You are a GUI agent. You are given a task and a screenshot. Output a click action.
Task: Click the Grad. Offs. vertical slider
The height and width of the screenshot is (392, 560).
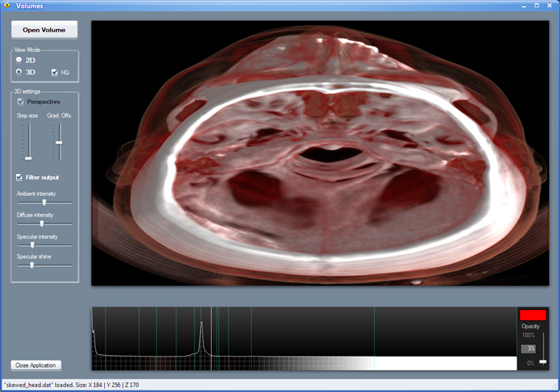pos(58,142)
